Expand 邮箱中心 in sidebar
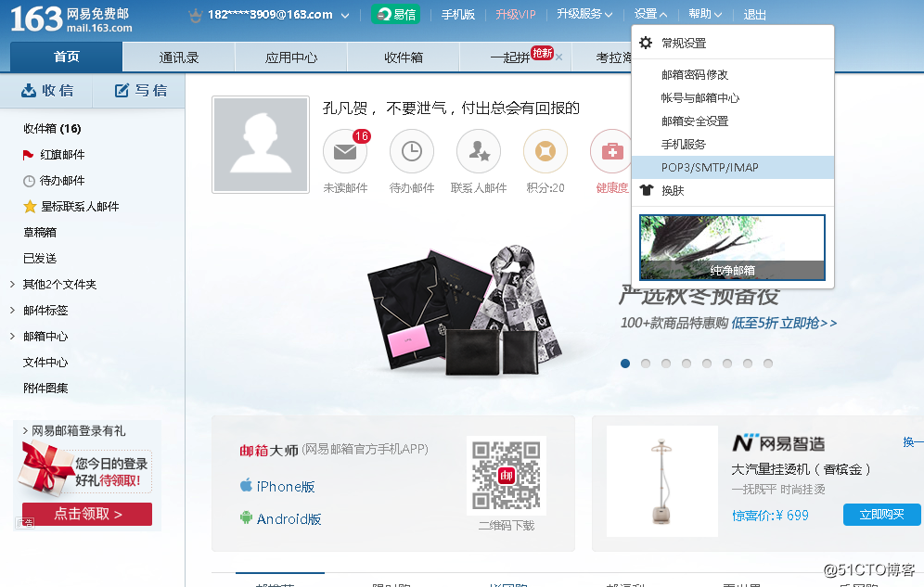This screenshot has height=587, width=924. (12, 337)
